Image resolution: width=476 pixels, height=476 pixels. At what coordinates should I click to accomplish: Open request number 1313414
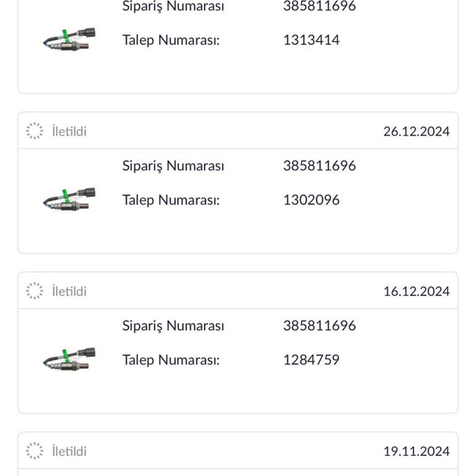311,40
